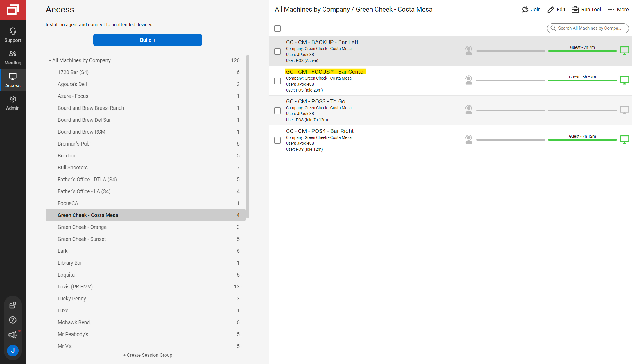Check the box for GC - CM - FOCUS - Bar Center
The image size is (632, 364).
(277, 81)
